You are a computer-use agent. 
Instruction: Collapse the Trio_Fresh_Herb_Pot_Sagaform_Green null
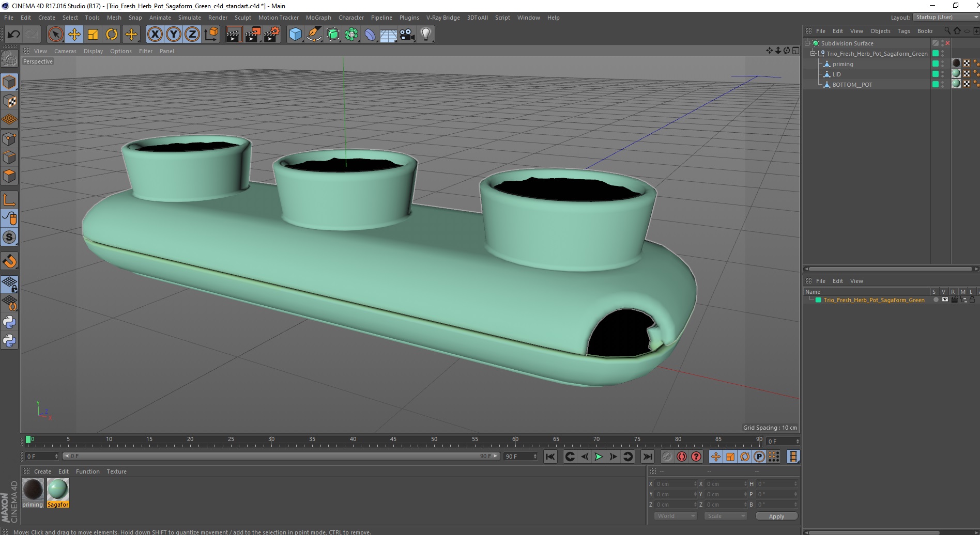pos(813,54)
